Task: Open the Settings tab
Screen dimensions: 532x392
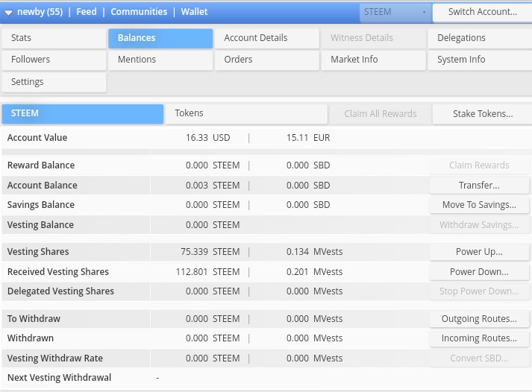Action: point(54,82)
